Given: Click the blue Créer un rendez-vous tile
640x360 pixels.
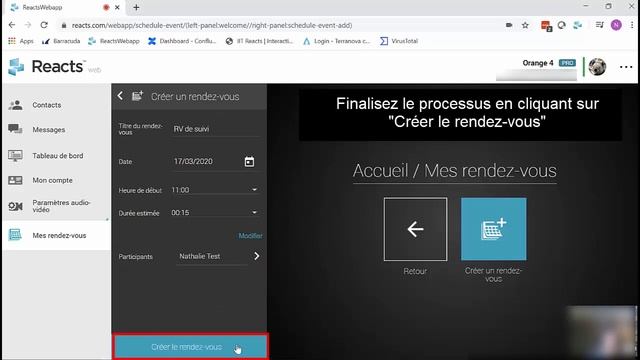Looking at the screenshot, I should click(x=493, y=229).
